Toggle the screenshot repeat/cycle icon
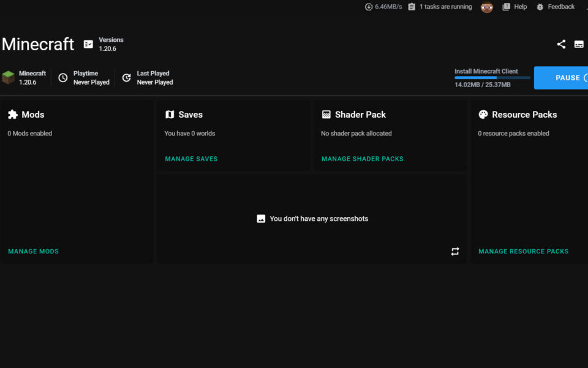 [x=455, y=251]
